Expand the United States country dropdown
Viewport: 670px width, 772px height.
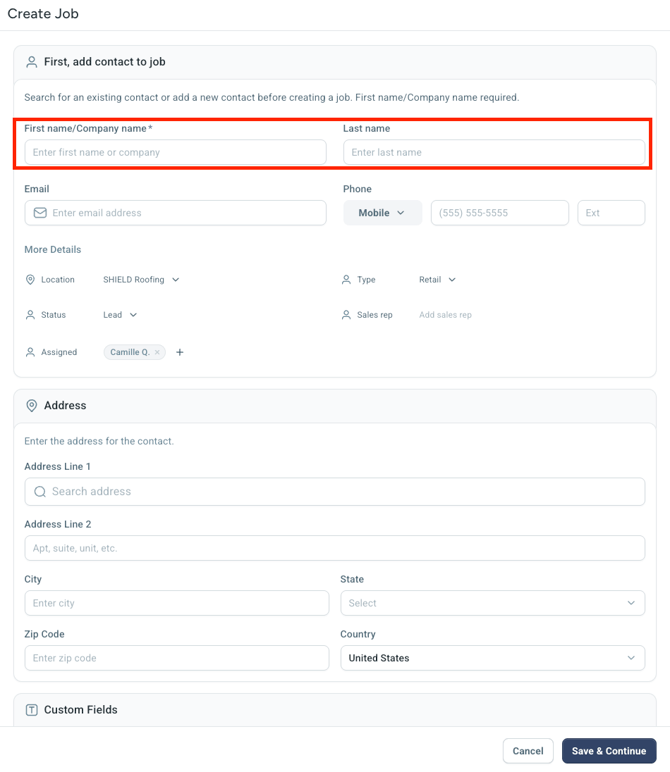click(492, 658)
